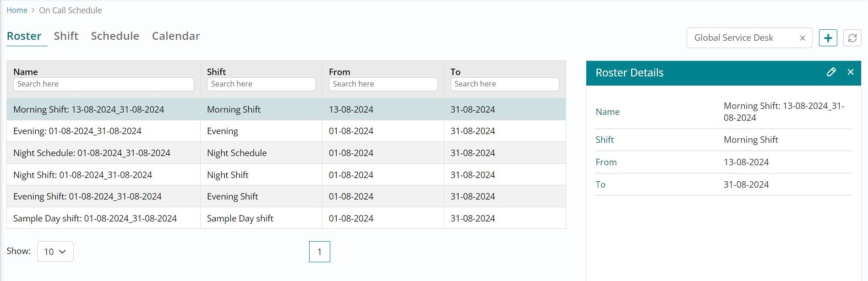Focus the To column search box
The width and height of the screenshot is (868, 281).
tap(504, 84)
